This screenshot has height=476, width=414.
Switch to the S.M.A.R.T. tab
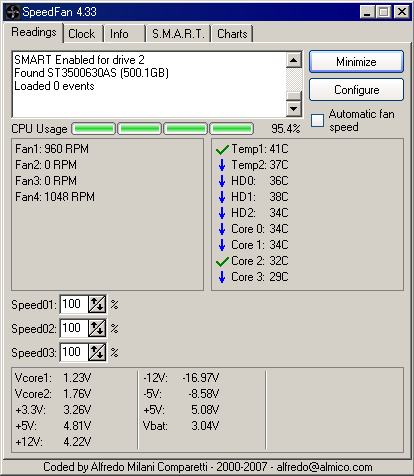tap(178, 34)
